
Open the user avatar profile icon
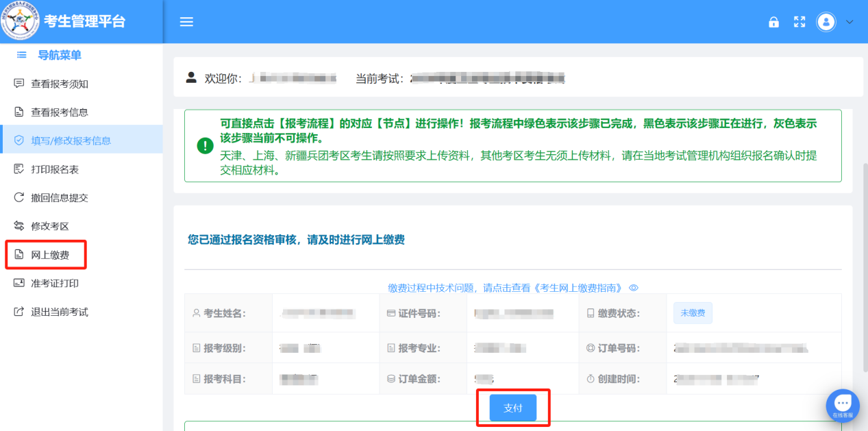click(826, 22)
